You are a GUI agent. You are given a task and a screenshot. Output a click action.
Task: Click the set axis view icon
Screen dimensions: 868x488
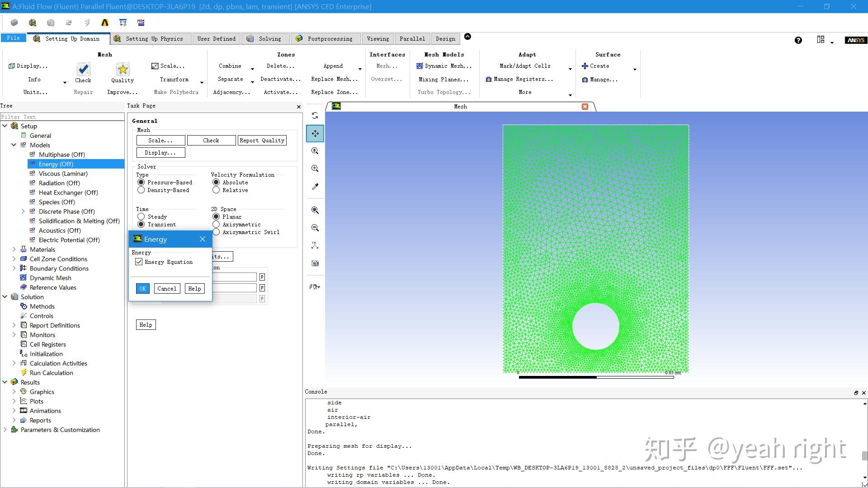click(x=315, y=245)
